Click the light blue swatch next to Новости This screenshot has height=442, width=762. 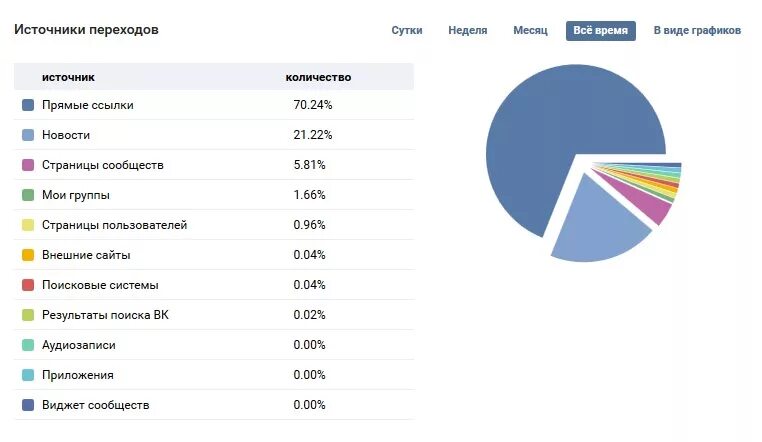point(28,135)
